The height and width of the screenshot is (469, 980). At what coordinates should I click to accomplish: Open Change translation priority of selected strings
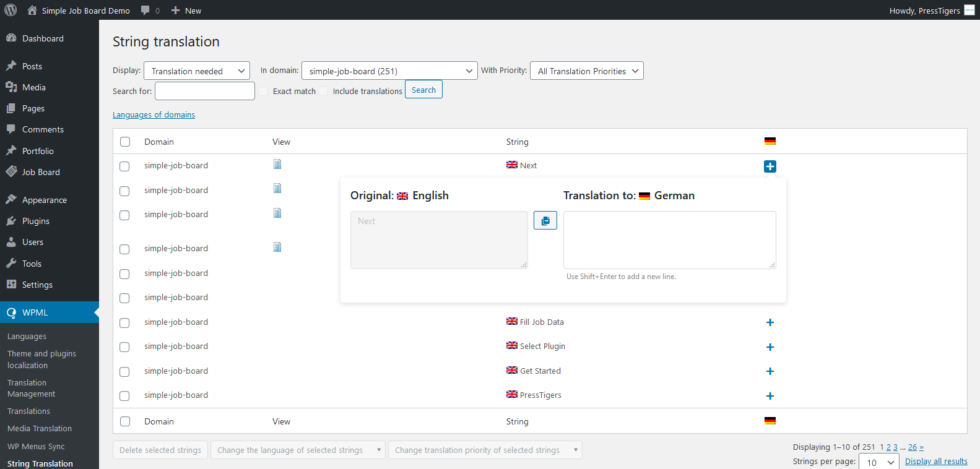485,450
